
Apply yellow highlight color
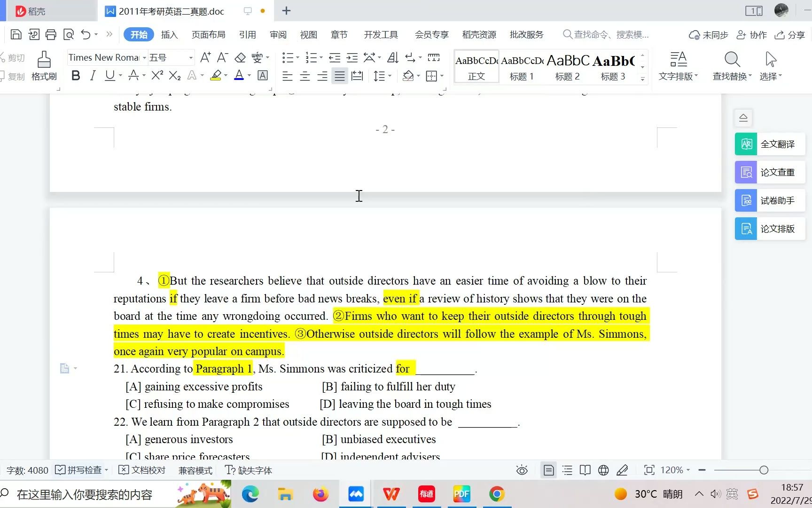[x=216, y=75]
